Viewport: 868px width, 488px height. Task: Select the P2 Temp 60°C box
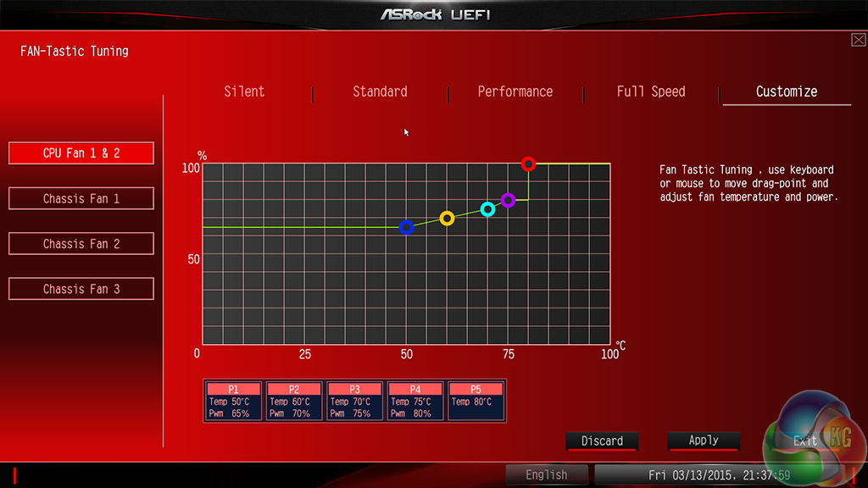pyautogui.click(x=294, y=401)
